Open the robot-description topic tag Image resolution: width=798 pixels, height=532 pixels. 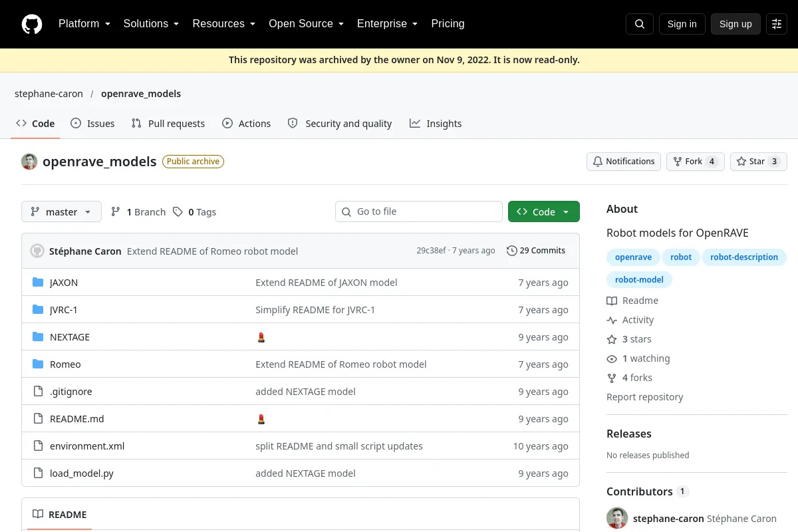[x=744, y=257]
